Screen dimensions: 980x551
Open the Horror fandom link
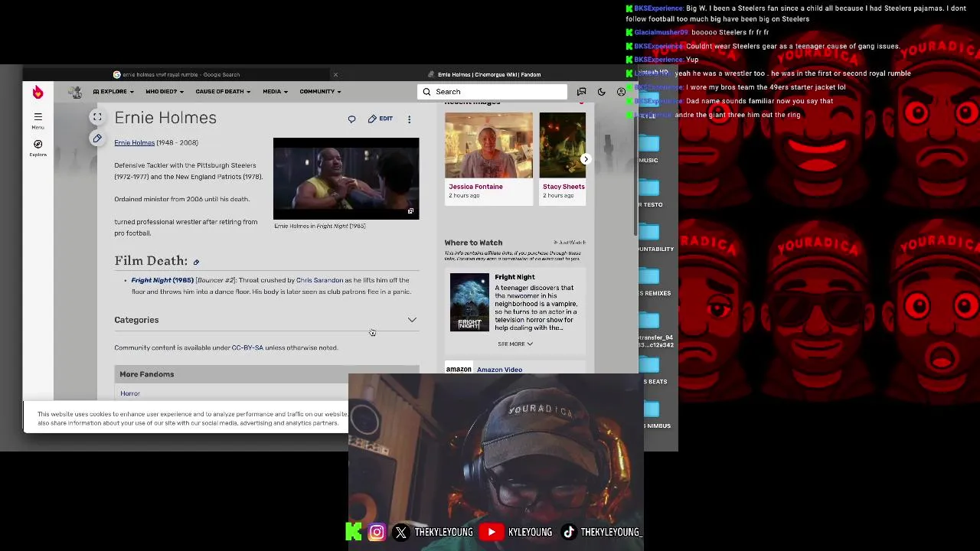130,393
